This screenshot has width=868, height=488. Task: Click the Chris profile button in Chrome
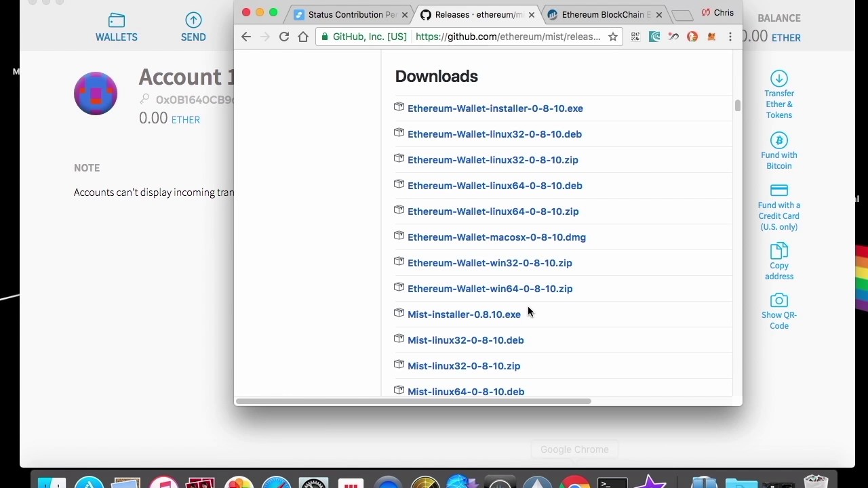(x=718, y=13)
